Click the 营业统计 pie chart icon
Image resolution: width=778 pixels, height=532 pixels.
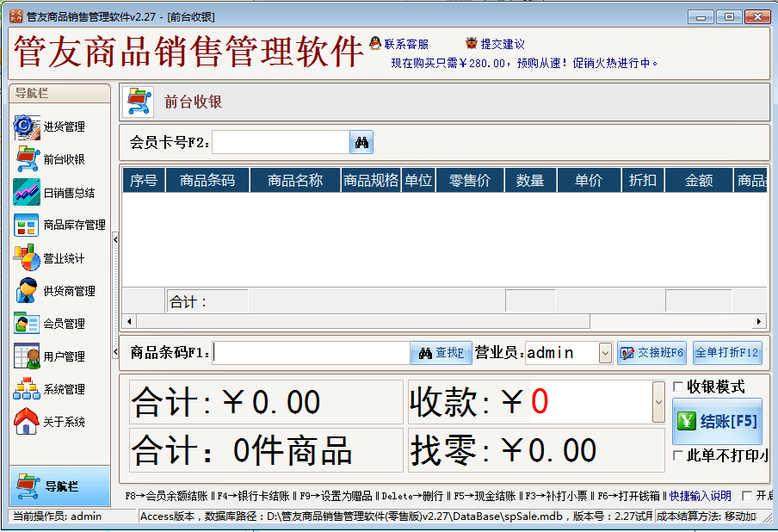click(x=28, y=257)
